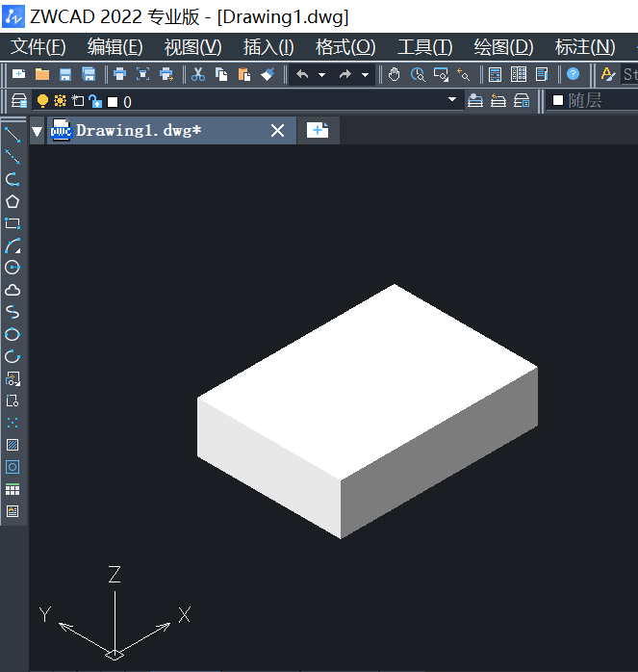Click the Print icon

pyautogui.click(x=119, y=74)
